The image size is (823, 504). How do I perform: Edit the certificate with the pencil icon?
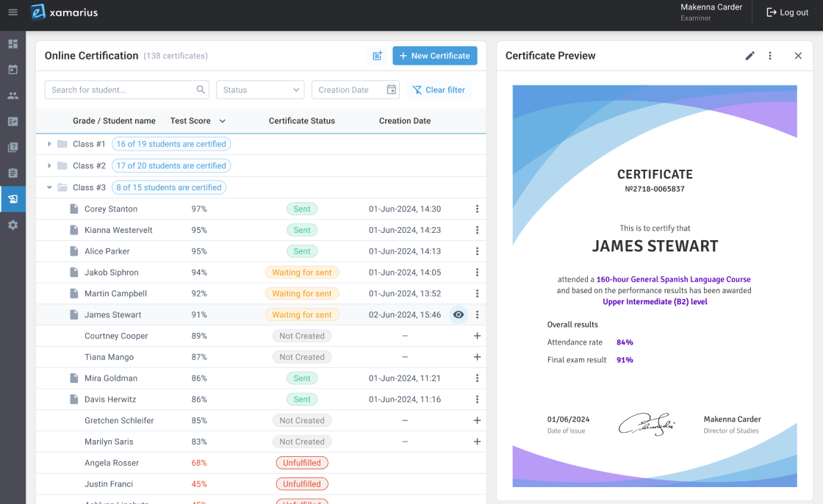750,55
